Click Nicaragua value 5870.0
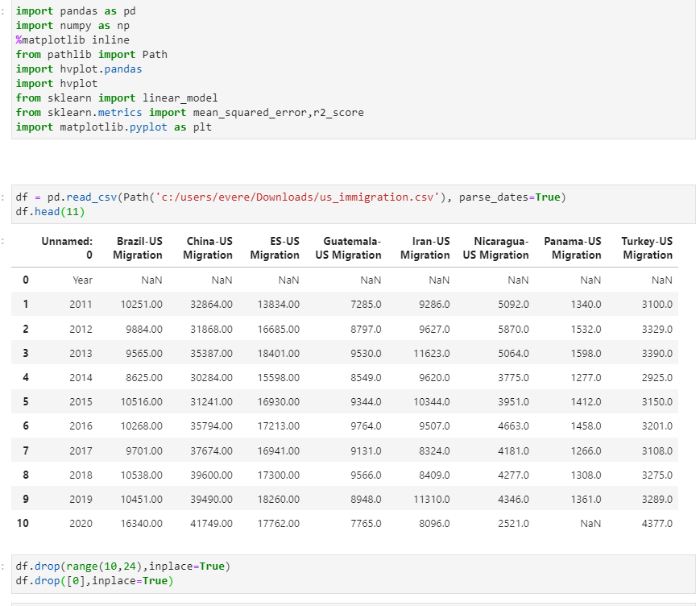This screenshot has width=700, height=606. point(513,329)
